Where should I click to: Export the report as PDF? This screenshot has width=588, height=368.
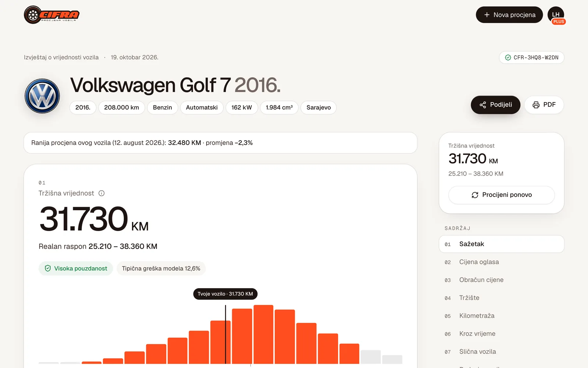pos(544,105)
